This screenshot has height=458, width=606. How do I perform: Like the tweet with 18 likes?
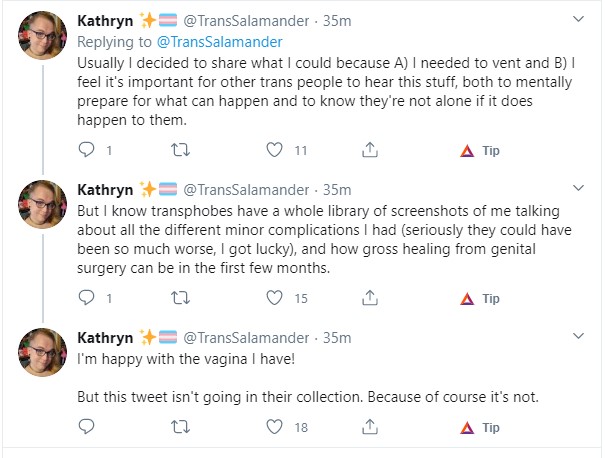pos(274,427)
